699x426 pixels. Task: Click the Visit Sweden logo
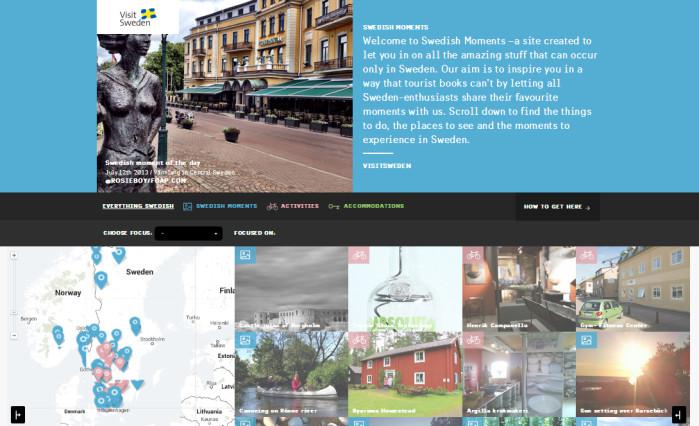coord(138,17)
